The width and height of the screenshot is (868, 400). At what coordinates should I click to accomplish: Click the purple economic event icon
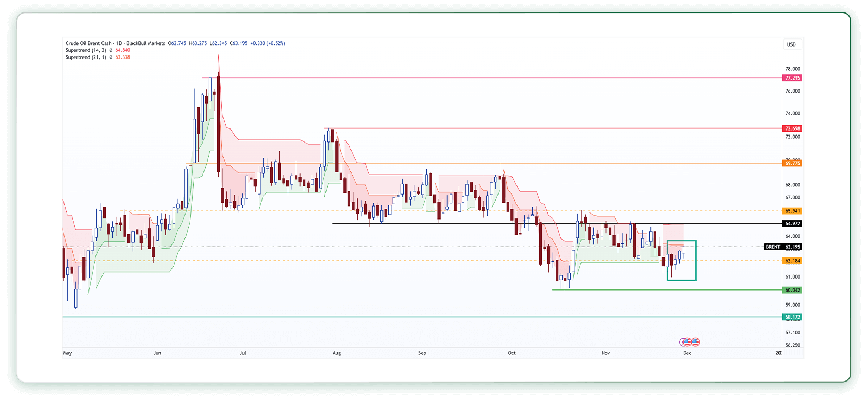[x=682, y=342]
